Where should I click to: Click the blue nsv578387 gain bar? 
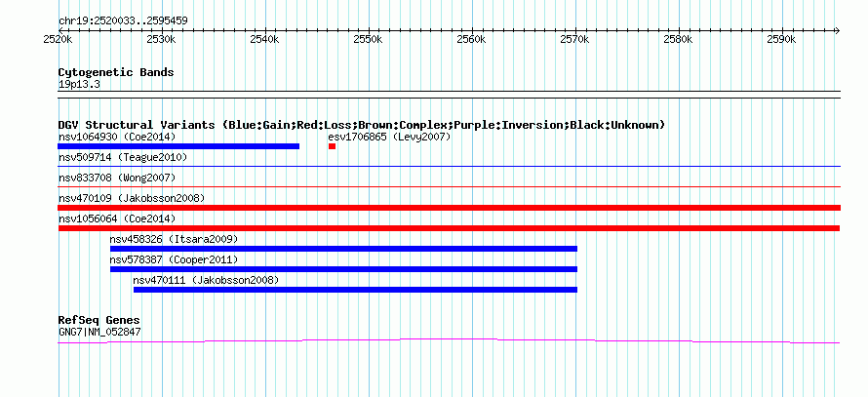(x=343, y=269)
